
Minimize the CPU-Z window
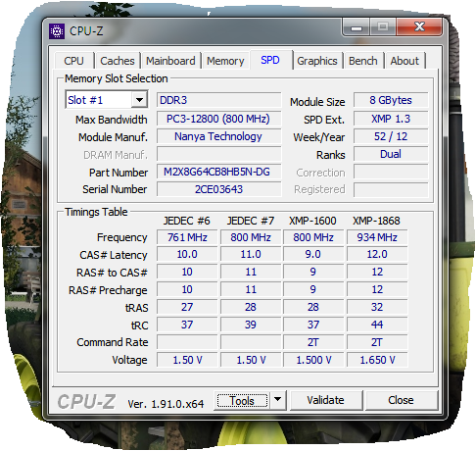tap(357, 27)
